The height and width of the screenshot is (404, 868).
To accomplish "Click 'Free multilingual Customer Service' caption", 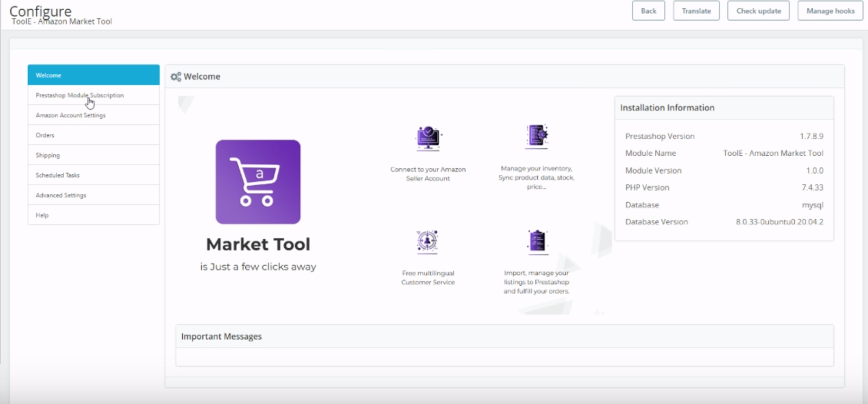I will tap(428, 277).
